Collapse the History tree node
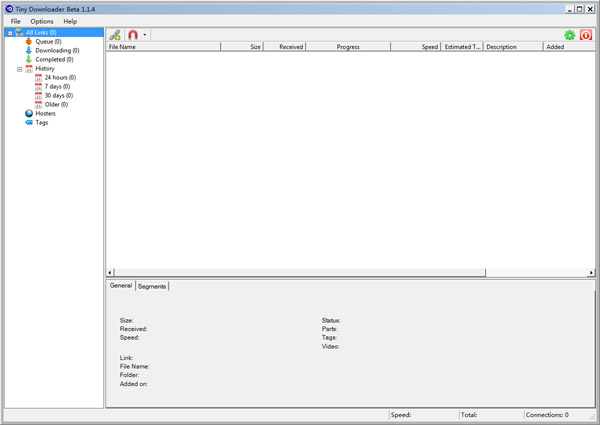Viewport: 600px width, 425px height. 20,69
